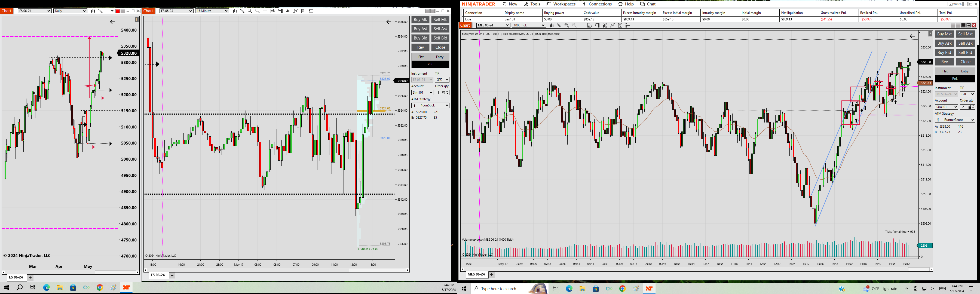Viewport: 980px width, 294px height.
Task: Open indicators for the 15 Minute chart
Action: coord(288,11)
